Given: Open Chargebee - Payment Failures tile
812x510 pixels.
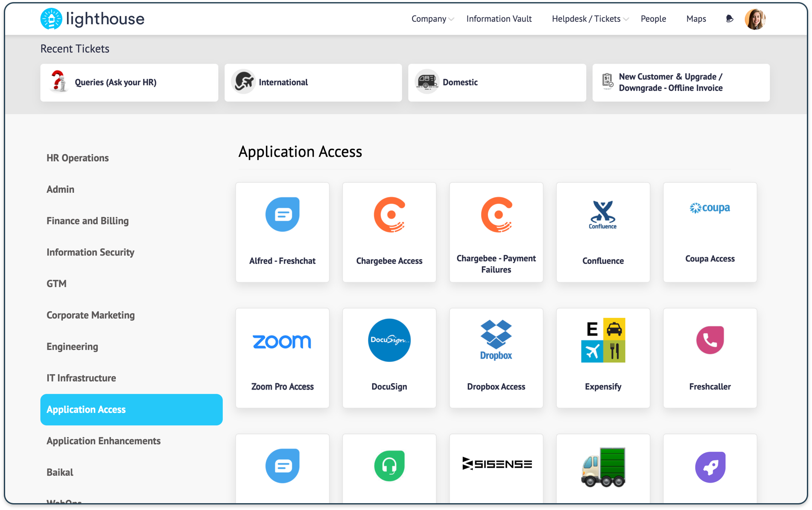Looking at the screenshot, I should tap(496, 232).
